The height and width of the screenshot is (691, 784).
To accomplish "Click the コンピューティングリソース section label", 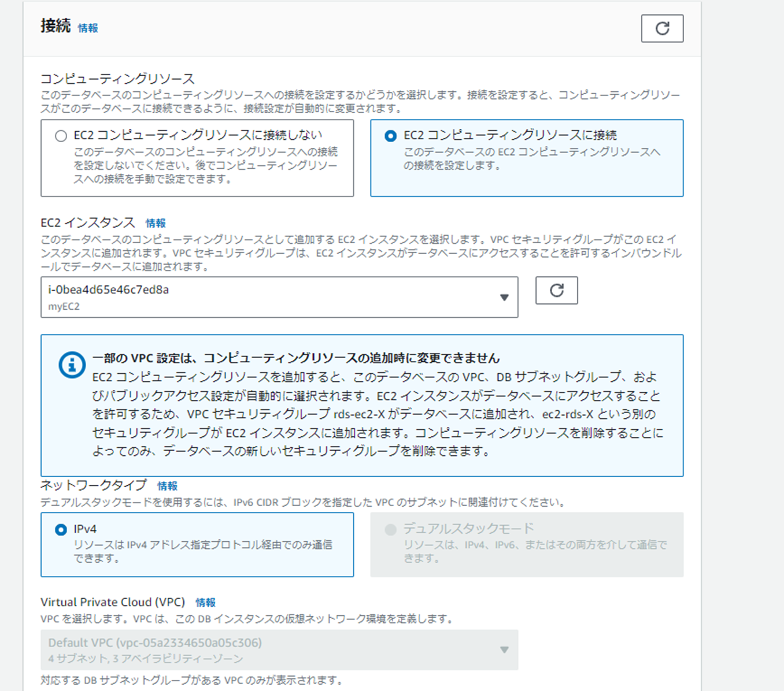I will pos(117,79).
